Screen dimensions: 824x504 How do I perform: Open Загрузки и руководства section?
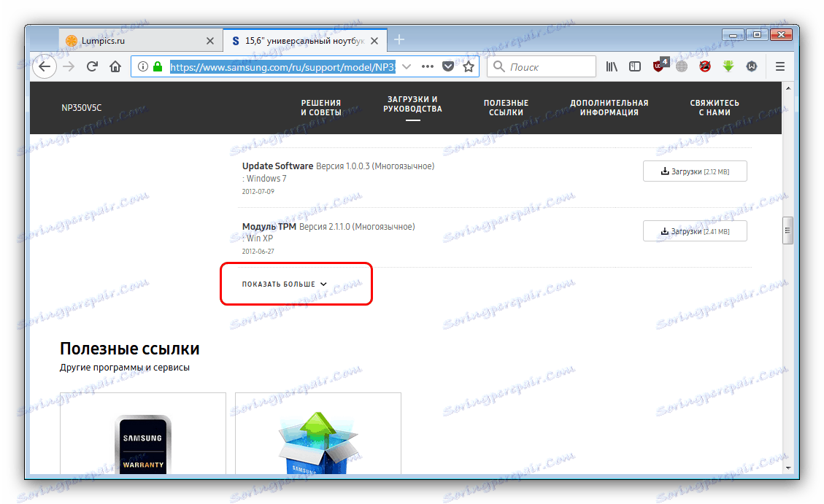tap(412, 104)
